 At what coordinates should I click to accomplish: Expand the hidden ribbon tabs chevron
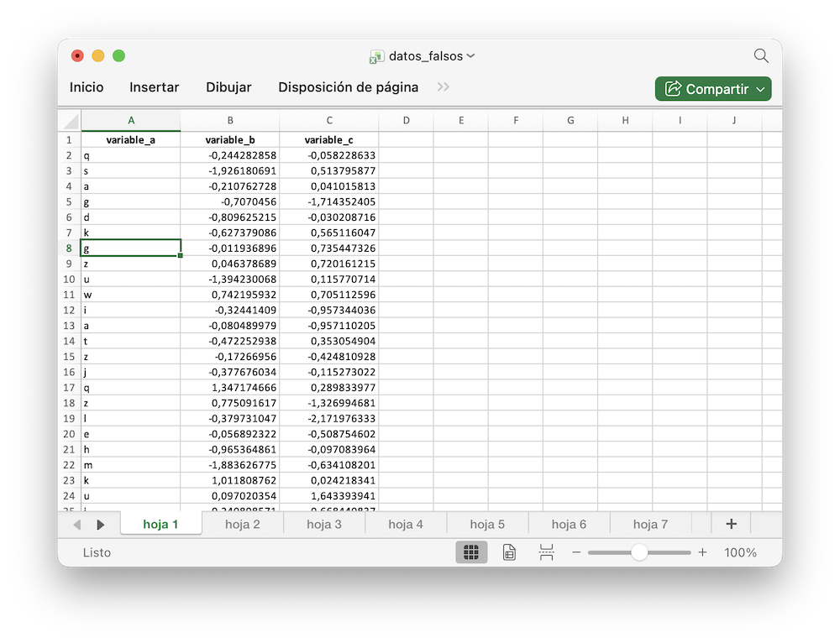[x=444, y=87]
